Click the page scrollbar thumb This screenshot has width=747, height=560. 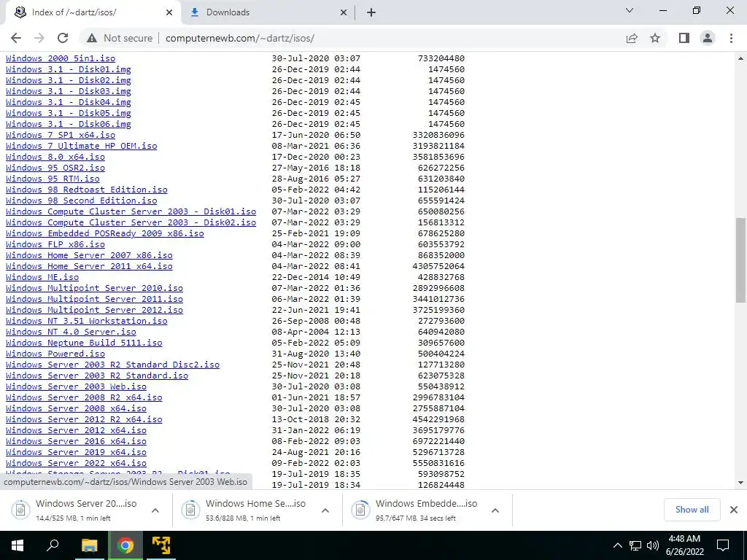pos(740,260)
